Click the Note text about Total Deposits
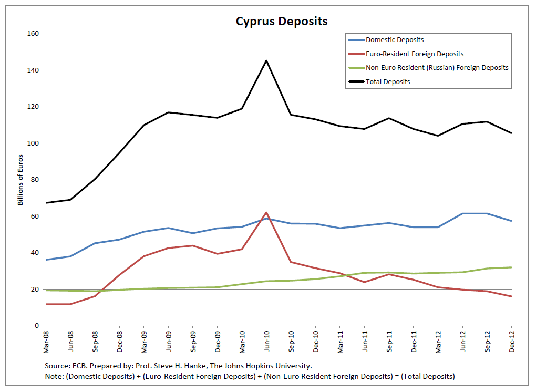The image size is (536, 392). [x=250, y=377]
